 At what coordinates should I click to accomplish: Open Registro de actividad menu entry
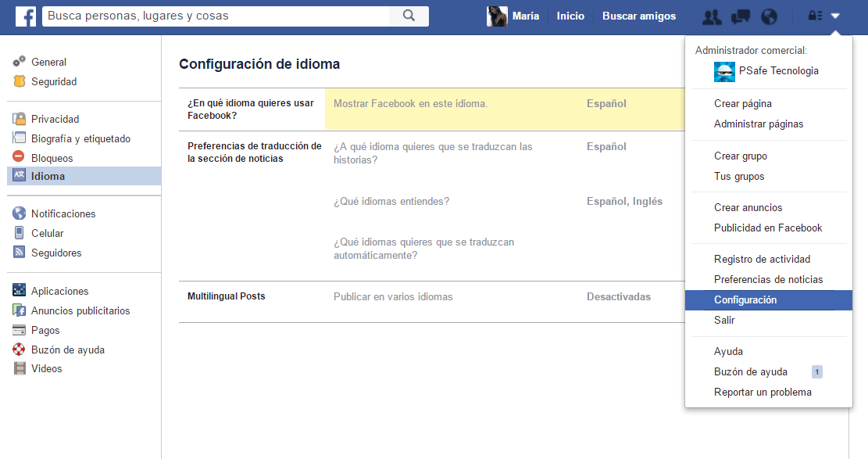762,260
